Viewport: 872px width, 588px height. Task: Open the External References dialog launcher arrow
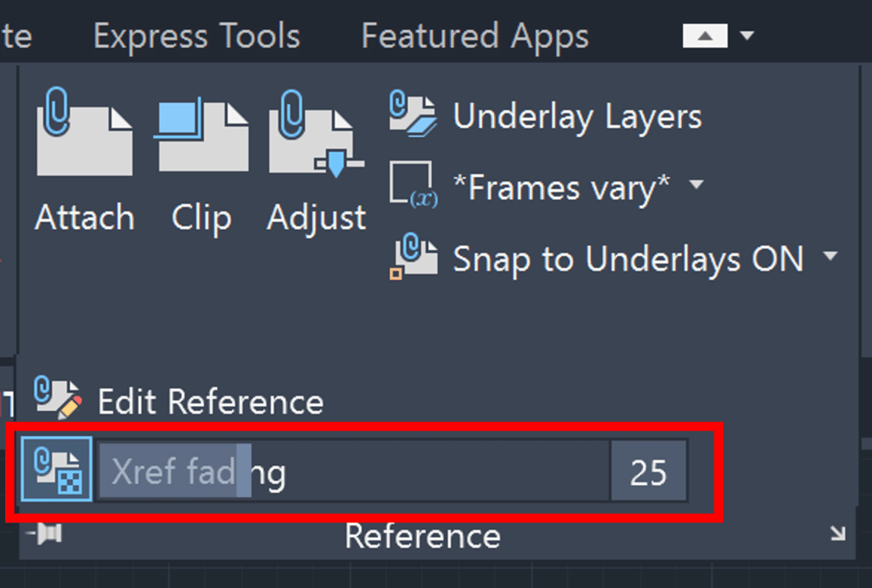[839, 535]
